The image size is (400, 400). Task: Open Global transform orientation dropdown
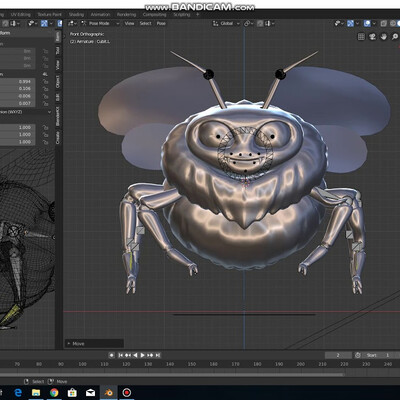coord(226,23)
